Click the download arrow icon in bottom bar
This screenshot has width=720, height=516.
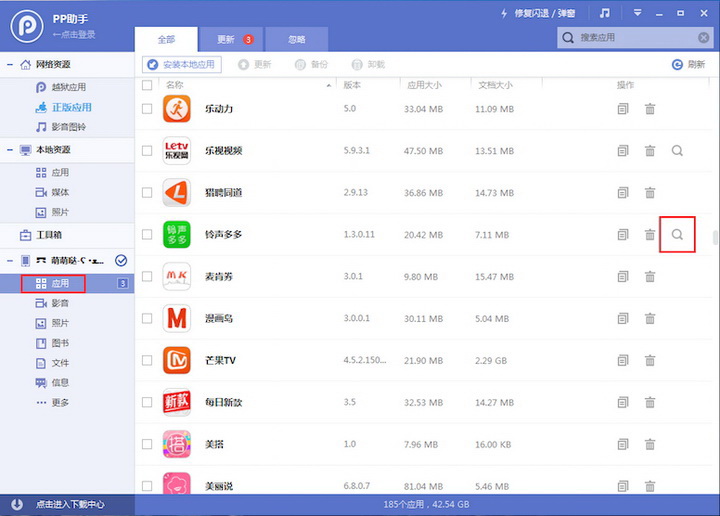[17, 504]
